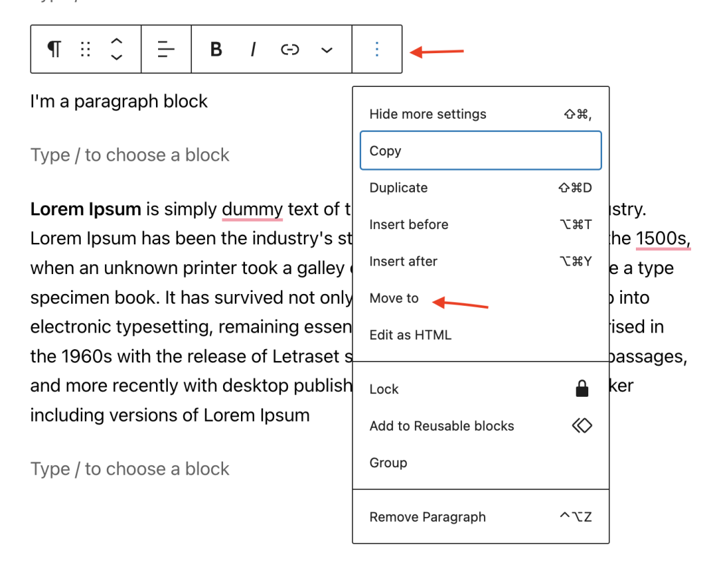Click the 1500s hyperlink in the text
Viewport: 707px width, 588px height.
[661, 238]
